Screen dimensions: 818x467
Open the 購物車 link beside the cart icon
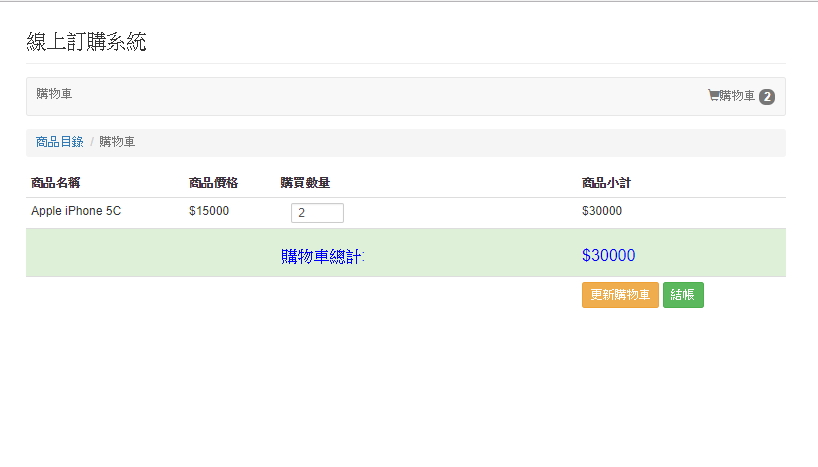point(737,95)
